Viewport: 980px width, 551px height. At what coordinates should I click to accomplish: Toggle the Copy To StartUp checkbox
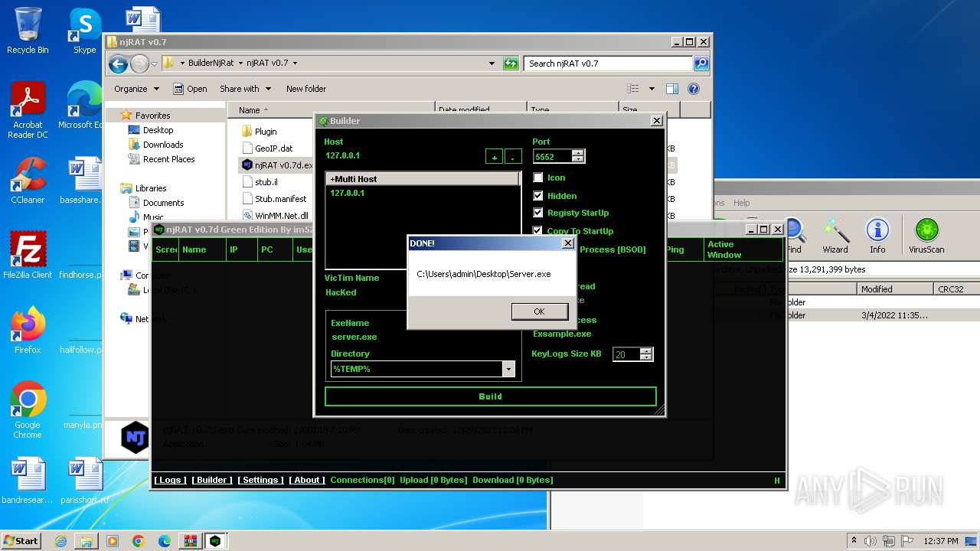tap(538, 230)
